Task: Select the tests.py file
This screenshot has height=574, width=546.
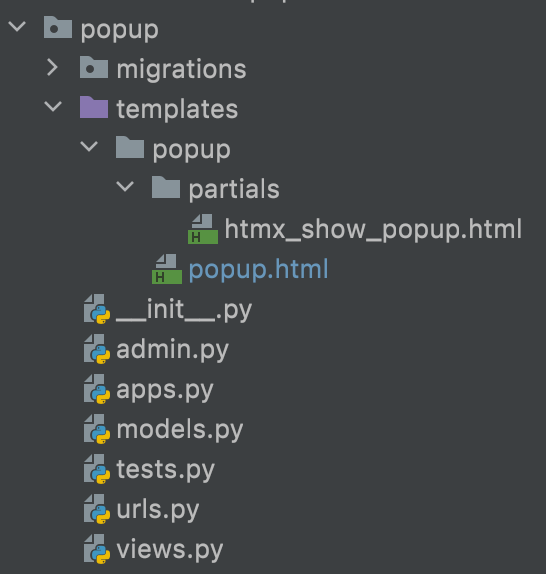Action: pyautogui.click(x=165, y=469)
